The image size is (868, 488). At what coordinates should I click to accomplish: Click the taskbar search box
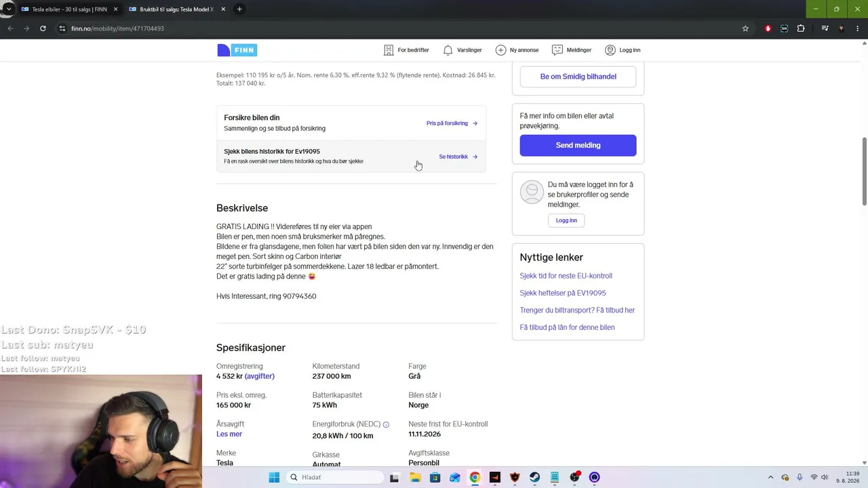coord(336,477)
